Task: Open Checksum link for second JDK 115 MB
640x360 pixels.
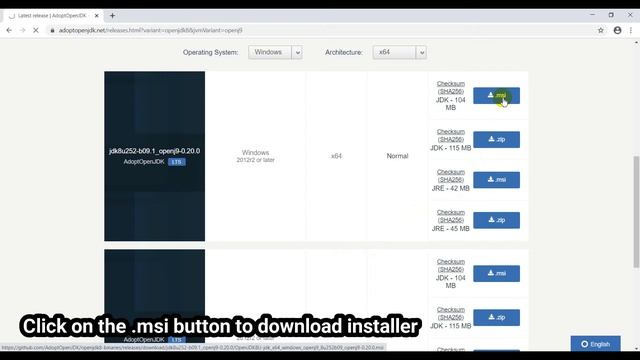Action: point(451,313)
